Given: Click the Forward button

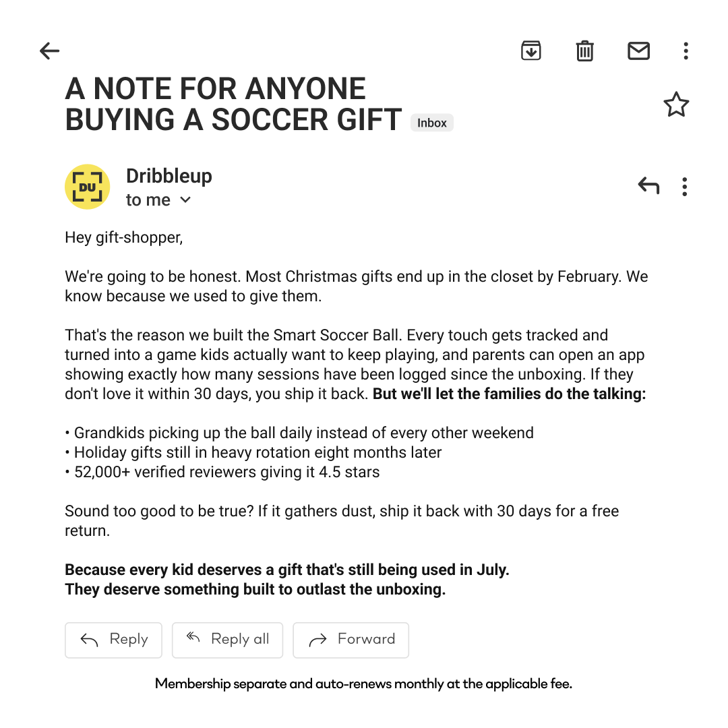Looking at the screenshot, I should pyautogui.click(x=351, y=640).
